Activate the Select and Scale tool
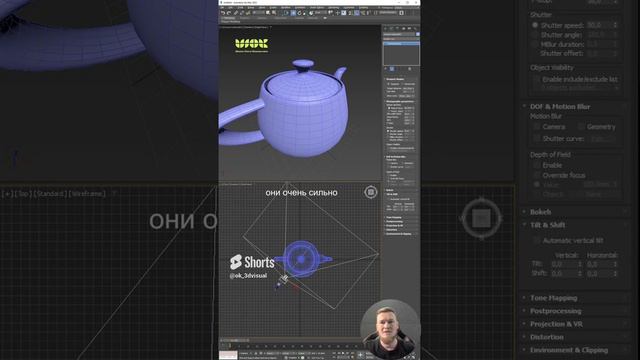This screenshot has width=640, height=360. pyautogui.click(x=304, y=13)
